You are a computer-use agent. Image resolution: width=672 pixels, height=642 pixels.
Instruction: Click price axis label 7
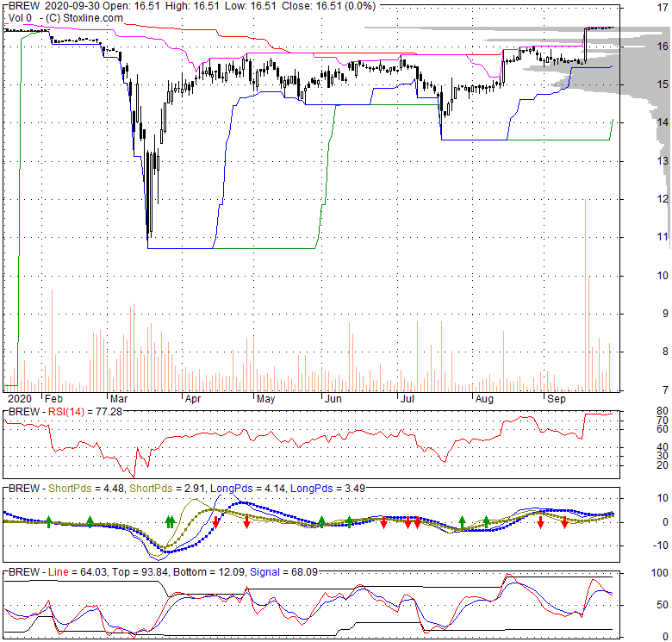665,390
